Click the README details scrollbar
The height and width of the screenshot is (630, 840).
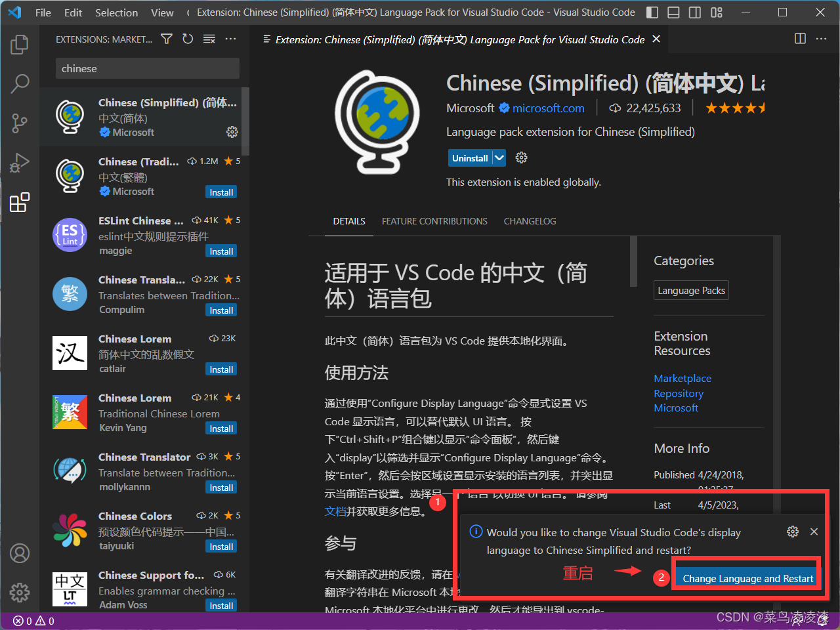pos(633,261)
